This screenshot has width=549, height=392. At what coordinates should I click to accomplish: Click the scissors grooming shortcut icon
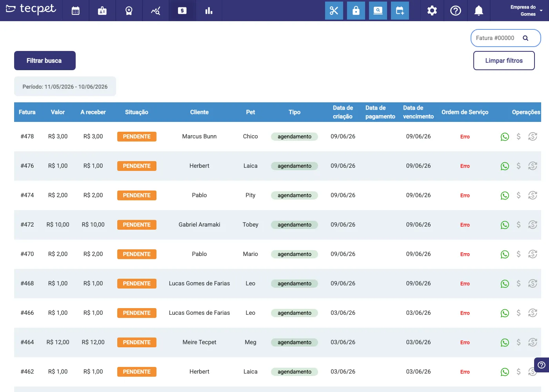click(334, 11)
